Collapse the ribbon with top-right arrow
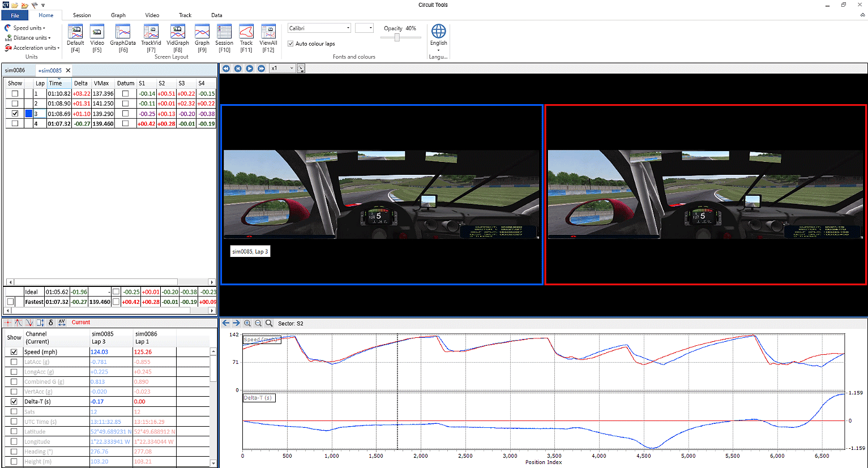This screenshot has height=468, width=868. click(863, 15)
